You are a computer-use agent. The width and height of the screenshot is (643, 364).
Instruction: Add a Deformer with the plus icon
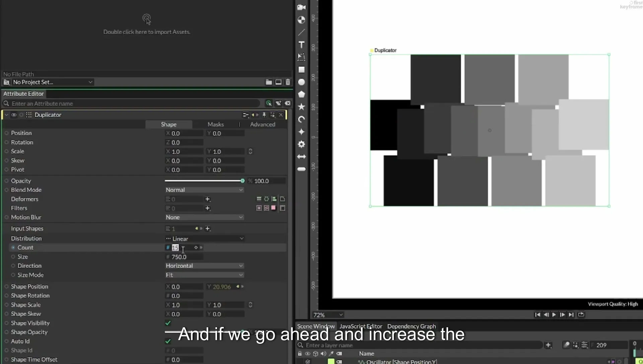[208, 199]
